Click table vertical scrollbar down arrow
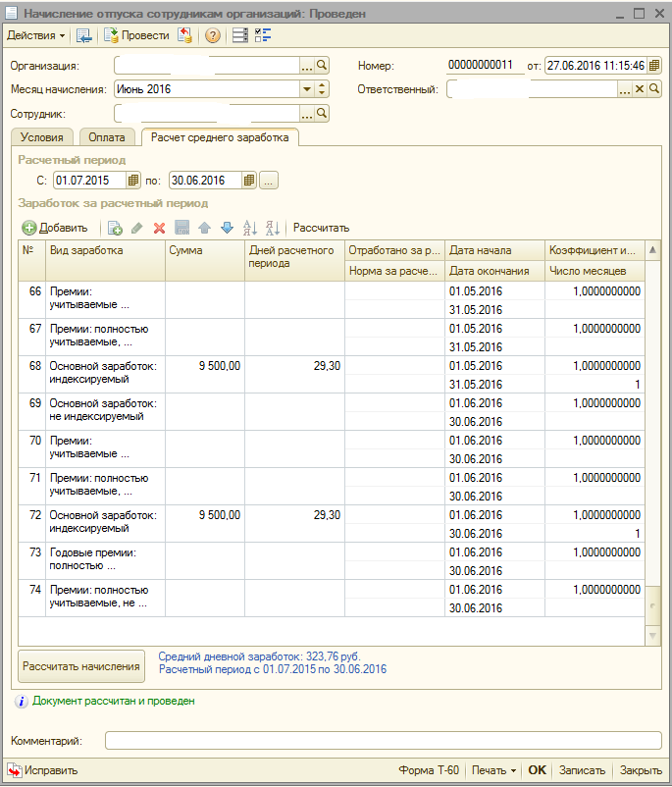This screenshot has height=787, width=672. [x=653, y=638]
